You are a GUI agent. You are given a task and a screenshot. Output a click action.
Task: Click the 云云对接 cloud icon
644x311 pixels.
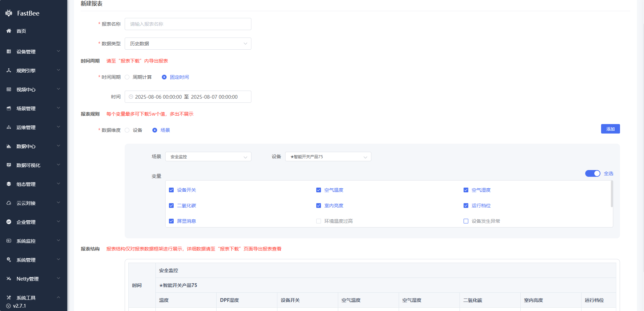pos(9,203)
